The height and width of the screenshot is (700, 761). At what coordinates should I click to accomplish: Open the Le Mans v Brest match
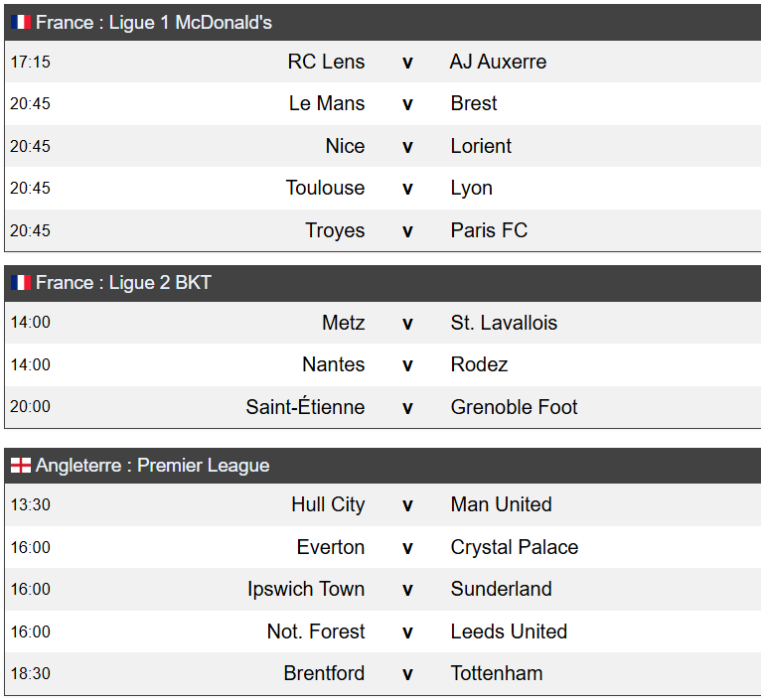point(382,104)
